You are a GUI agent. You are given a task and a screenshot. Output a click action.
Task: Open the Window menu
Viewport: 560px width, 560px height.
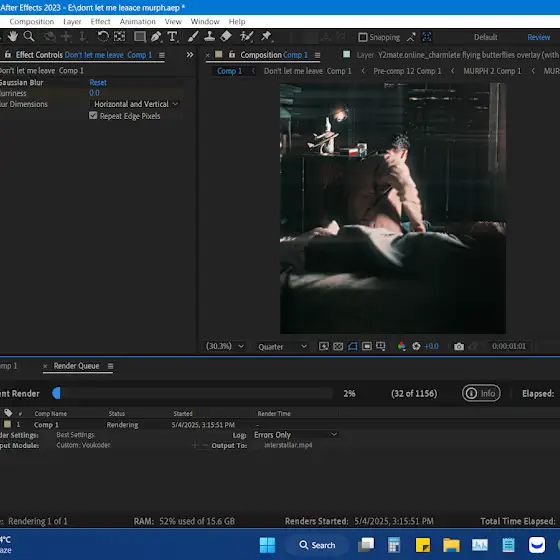click(x=205, y=21)
